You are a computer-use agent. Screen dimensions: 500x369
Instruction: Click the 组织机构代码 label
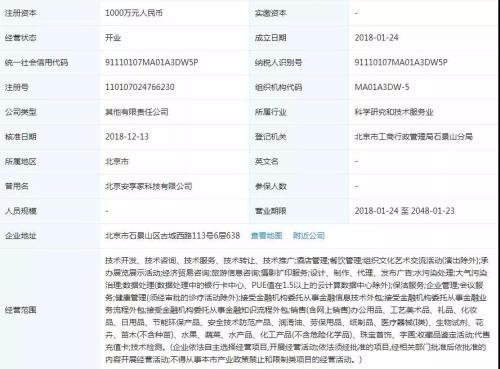pos(278,87)
